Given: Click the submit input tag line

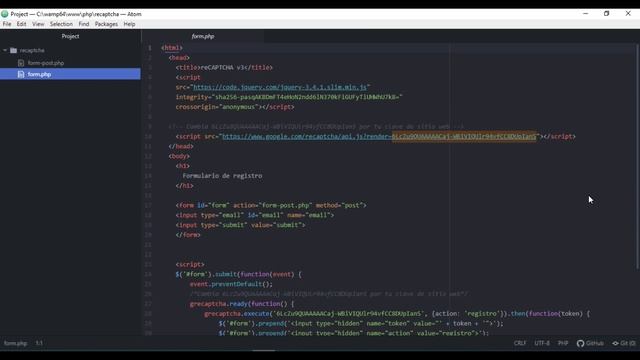Looking at the screenshot, I should point(240,225).
